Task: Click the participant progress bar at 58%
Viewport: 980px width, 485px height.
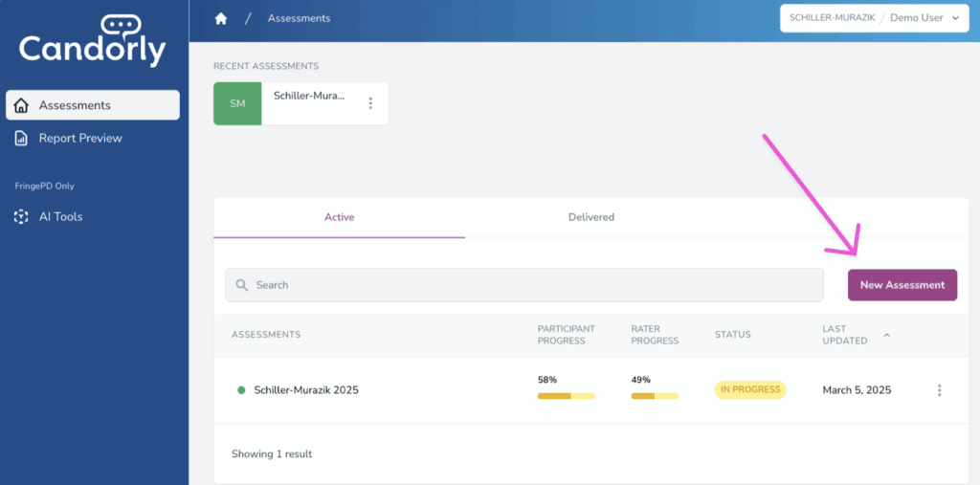Action: [x=566, y=396]
